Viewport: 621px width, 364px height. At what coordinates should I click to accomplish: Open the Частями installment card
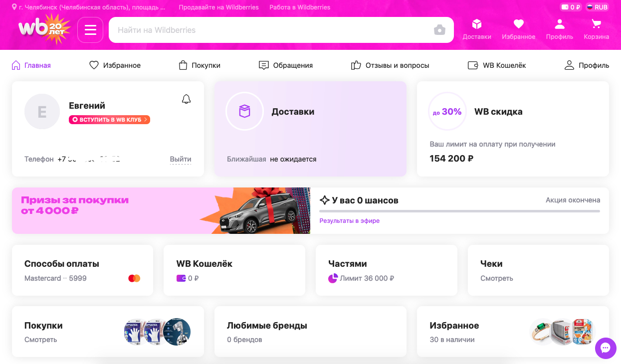(386, 270)
